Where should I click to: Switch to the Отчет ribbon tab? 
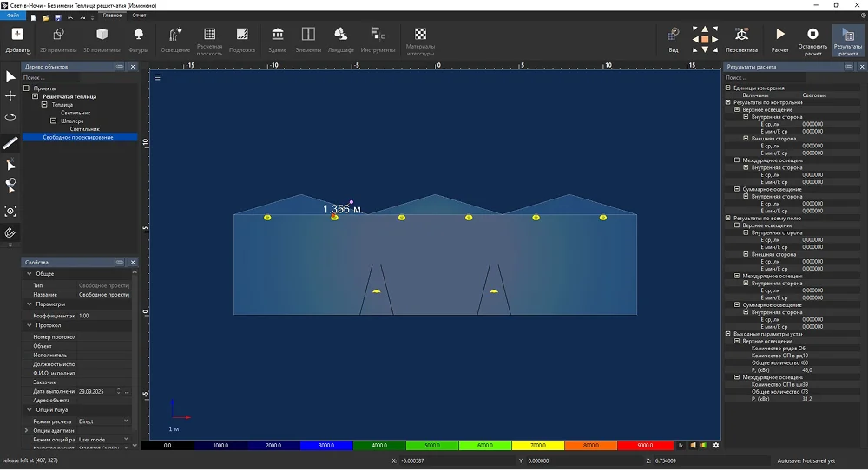point(139,16)
